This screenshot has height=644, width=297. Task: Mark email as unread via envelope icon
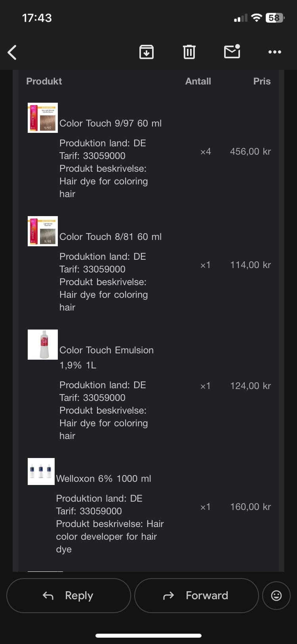point(232,52)
